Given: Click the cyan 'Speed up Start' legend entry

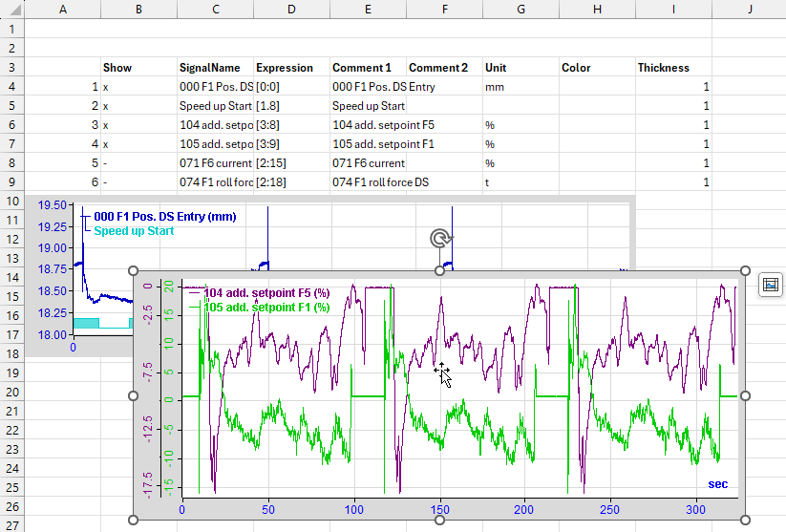Looking at the screenshot, I should click(x=134, y=230).
